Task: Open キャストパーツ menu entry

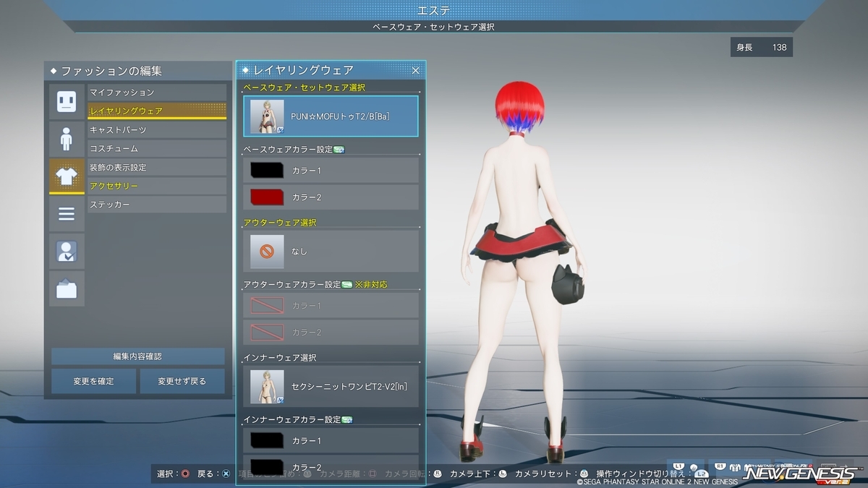Action: 157,130
